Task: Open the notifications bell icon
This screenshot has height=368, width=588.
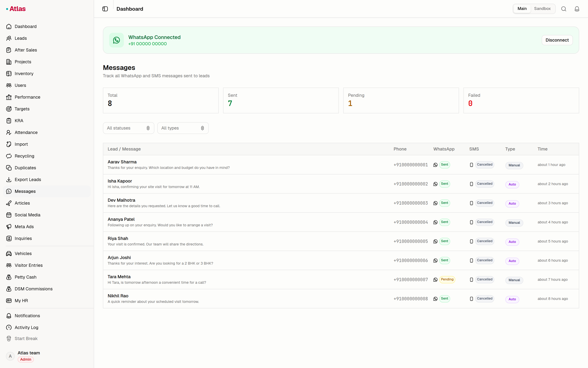Action: (x=577, y=9)
